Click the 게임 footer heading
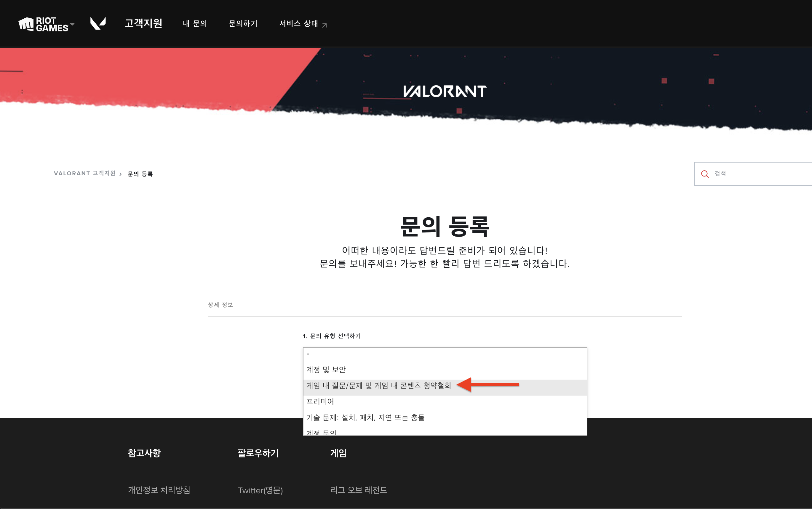 (x=338, y=453)
